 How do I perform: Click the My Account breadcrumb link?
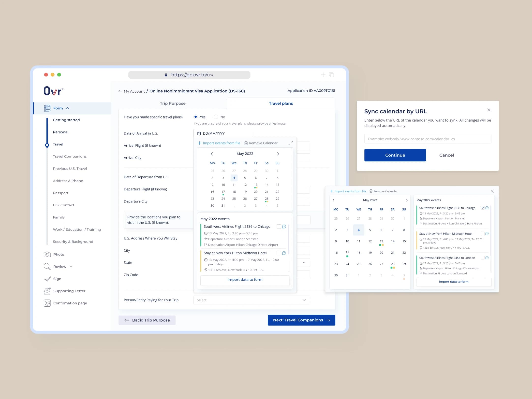click(134, 91)
